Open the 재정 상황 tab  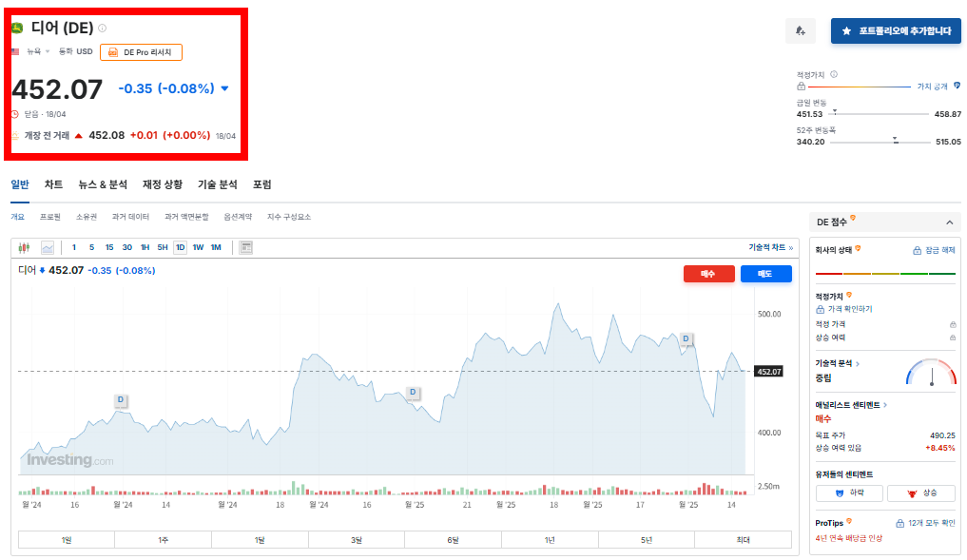click(x=163, y=184)
